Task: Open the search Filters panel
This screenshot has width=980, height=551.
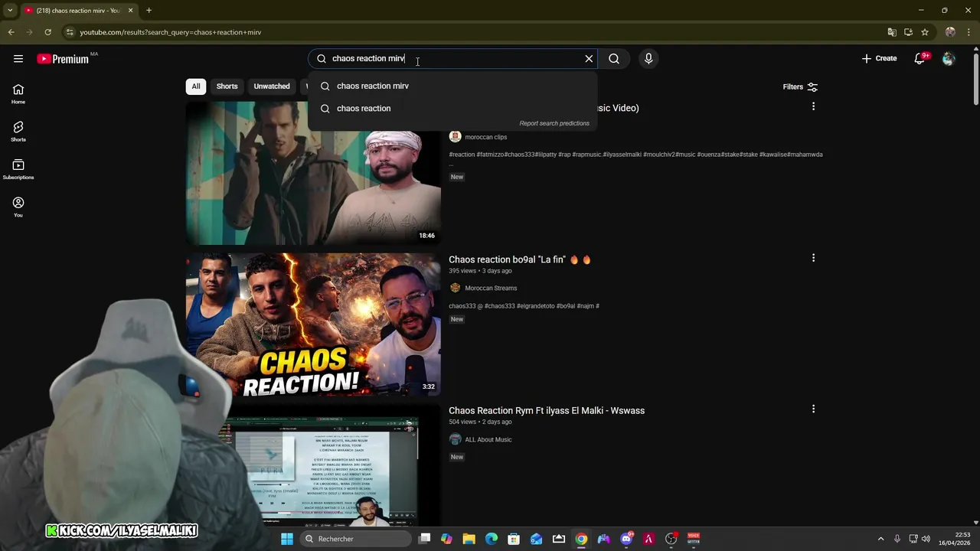Action: pyautogui.click(x=800, y=87)
